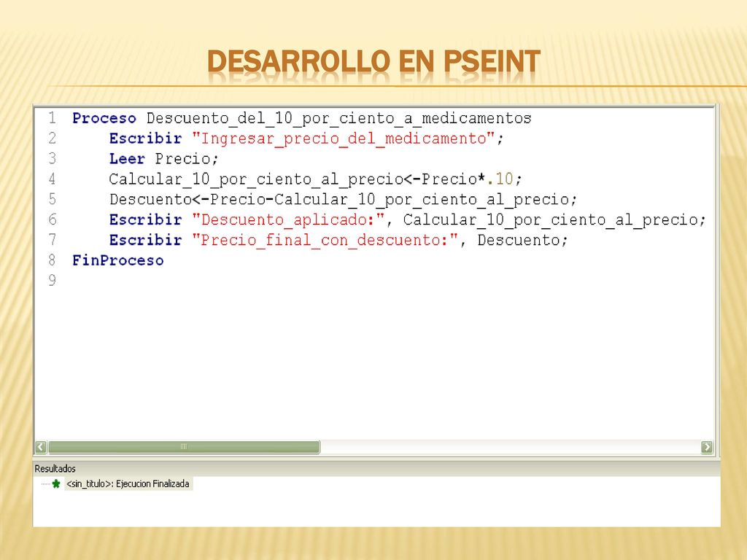Click the 'Escribir' keyword on line 2

(x=145, y=139)
